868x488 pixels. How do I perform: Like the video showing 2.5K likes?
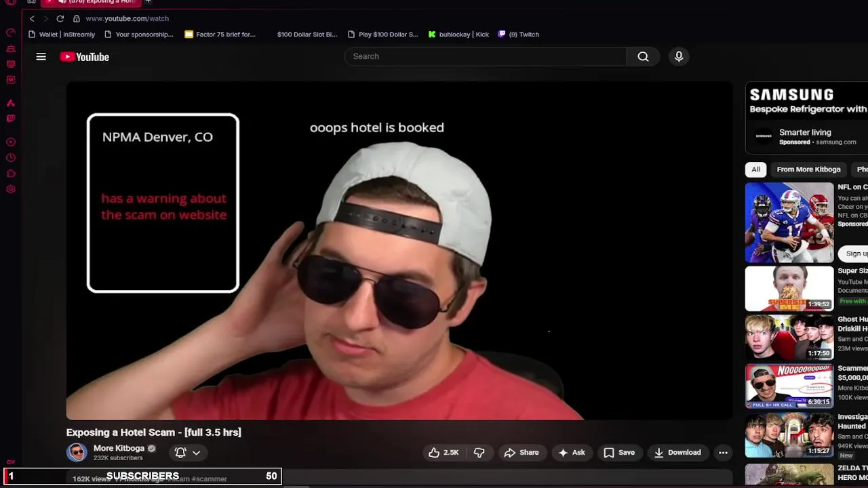tap(443, 453)
